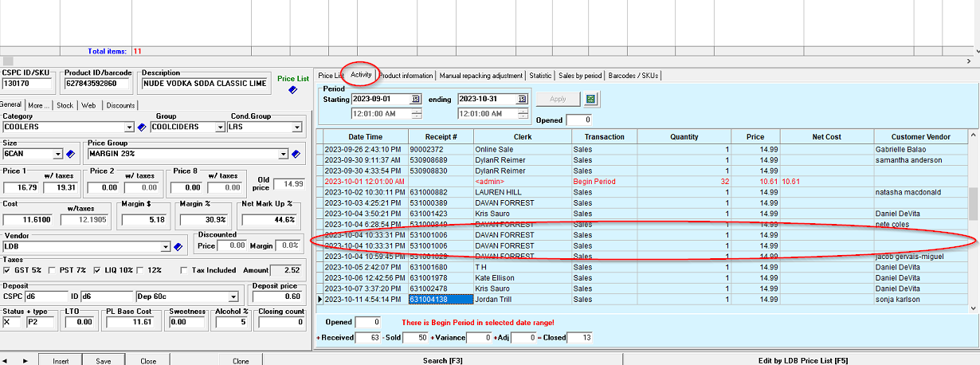The width and height of the screenshot is (980, 365).
Task: Go to next record arrow
Action: coord(25,360)
